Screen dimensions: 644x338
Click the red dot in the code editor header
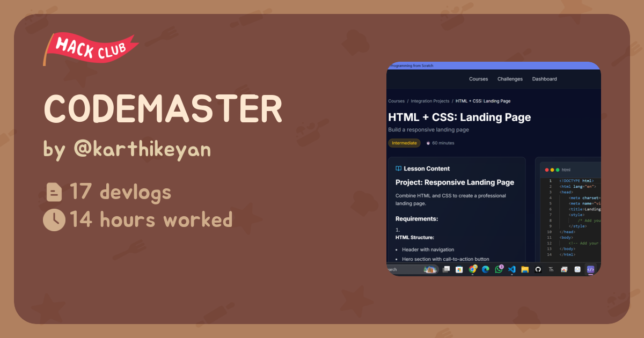[547, 170]
